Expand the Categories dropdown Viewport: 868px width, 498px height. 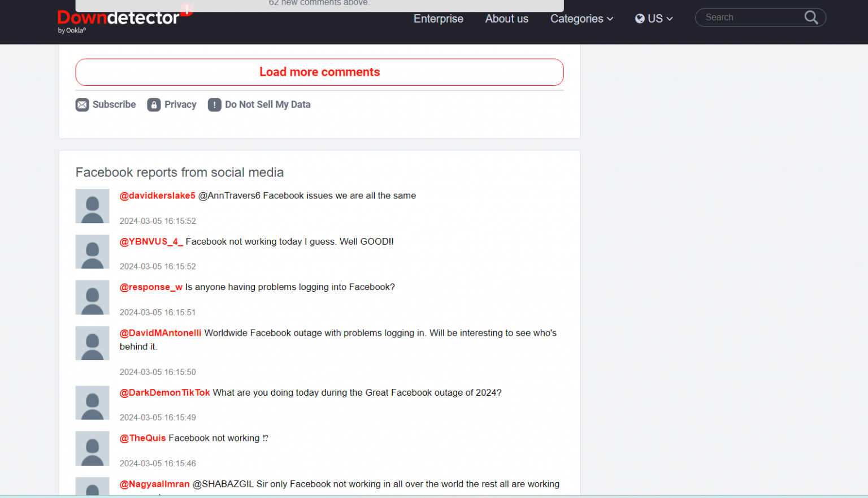coord(581,19)
